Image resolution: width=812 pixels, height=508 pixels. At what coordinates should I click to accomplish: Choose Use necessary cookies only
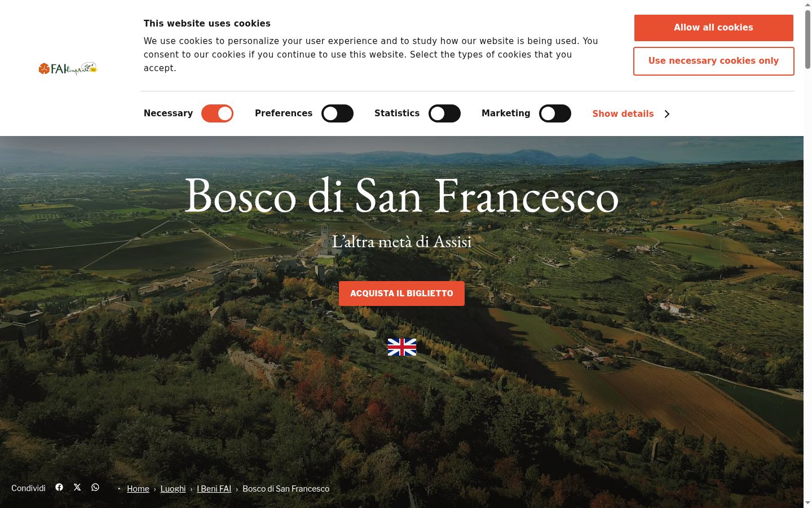(713, 61)
